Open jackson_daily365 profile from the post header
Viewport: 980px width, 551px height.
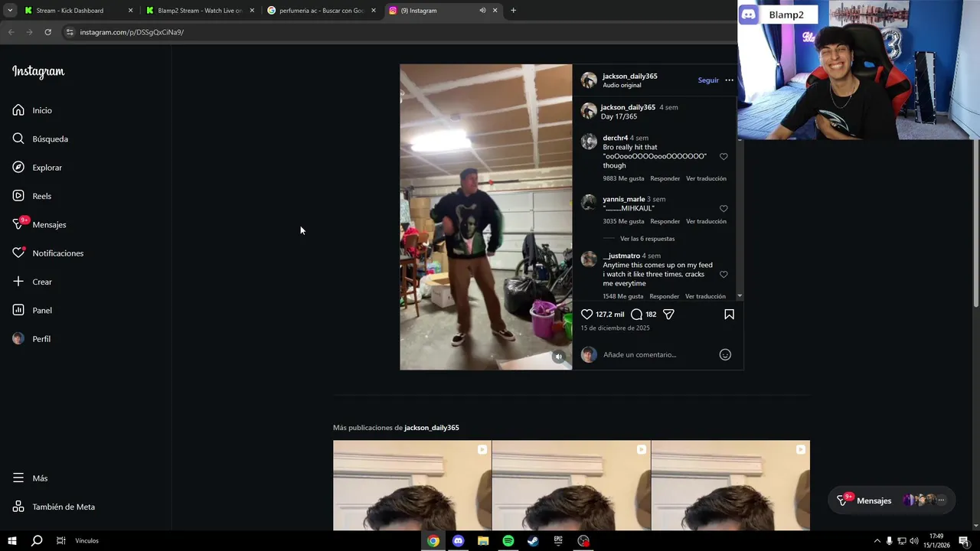(630, 76)
